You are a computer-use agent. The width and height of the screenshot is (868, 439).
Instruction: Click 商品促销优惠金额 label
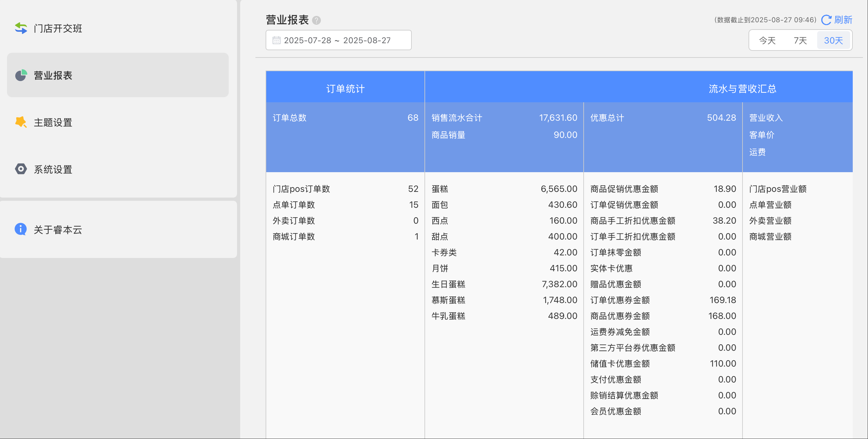pyautogui.click(x=624, y=189)
